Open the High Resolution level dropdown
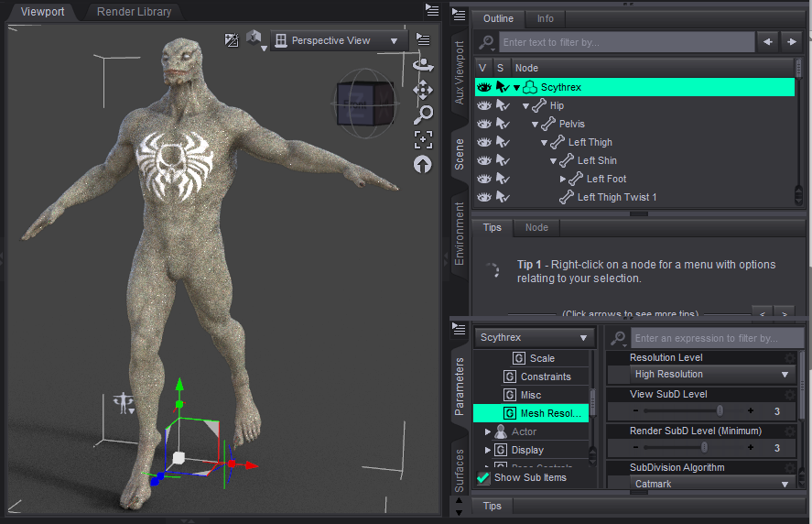The image size is (812, 524). (711, 374)
